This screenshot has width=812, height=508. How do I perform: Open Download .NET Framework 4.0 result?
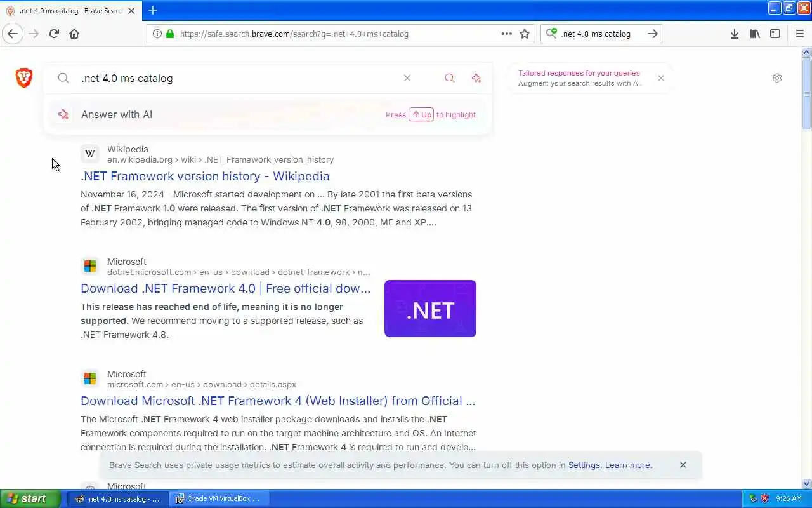coord(225,288)
